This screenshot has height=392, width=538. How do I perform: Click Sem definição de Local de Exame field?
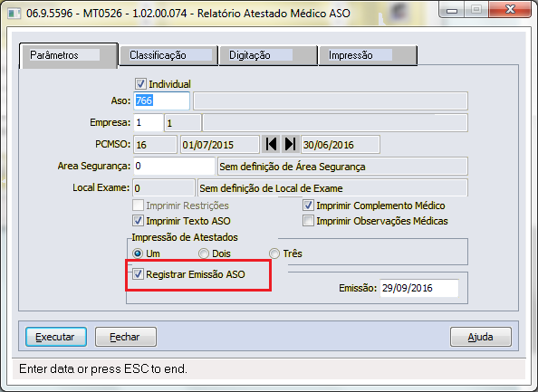pos(332,187)
